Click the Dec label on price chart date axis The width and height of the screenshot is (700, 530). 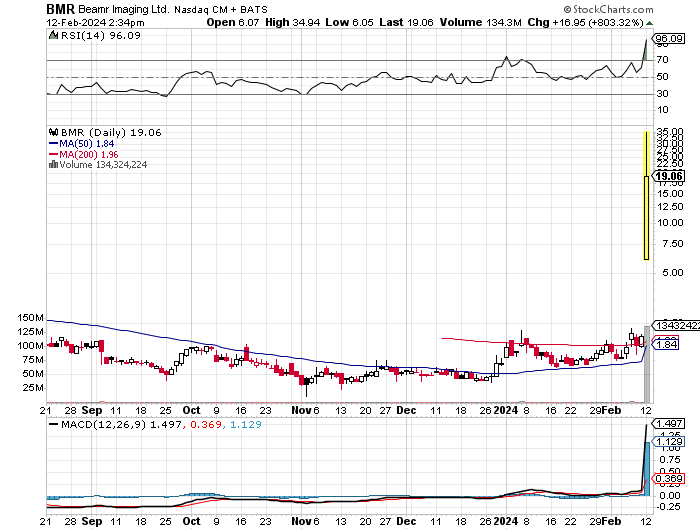pyautogui.click(x=406, y=410)
